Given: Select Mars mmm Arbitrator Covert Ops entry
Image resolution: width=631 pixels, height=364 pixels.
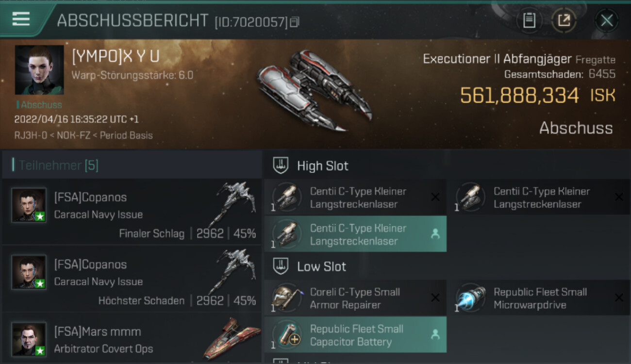Looking at the screenshot, I should pyautogui.click(x=132, y=338).
